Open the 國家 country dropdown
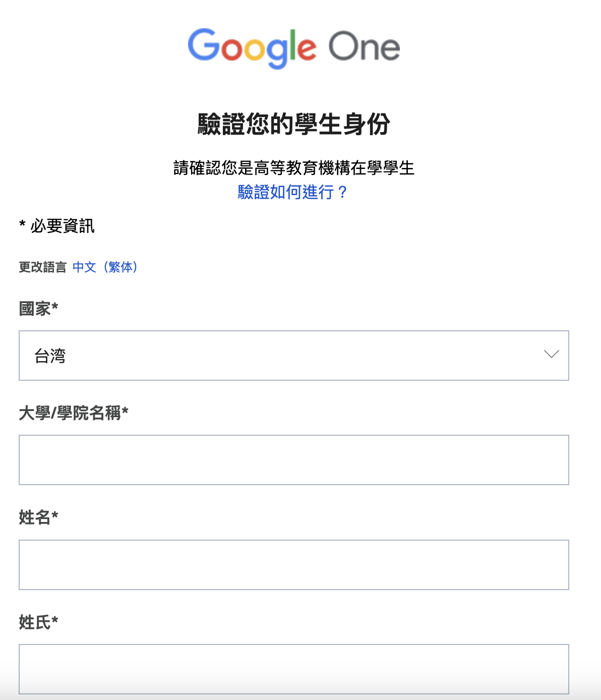The height and width of the screenshot is (700, 601). [293, 356]
